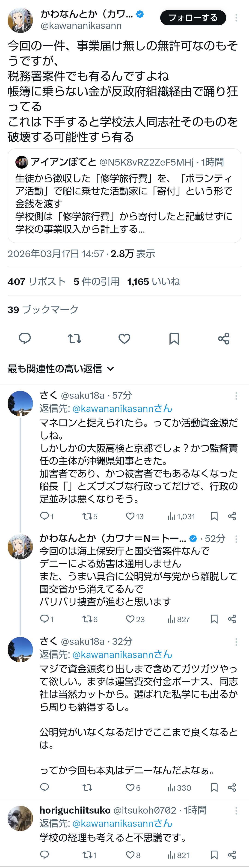
Task: Open more options for the main post
Action: 236,18
